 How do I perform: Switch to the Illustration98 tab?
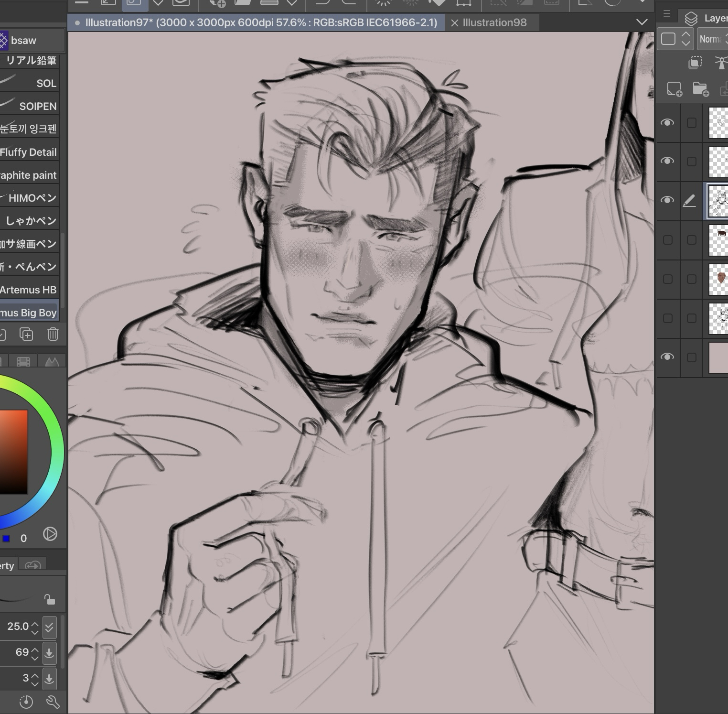click(494, 22)
